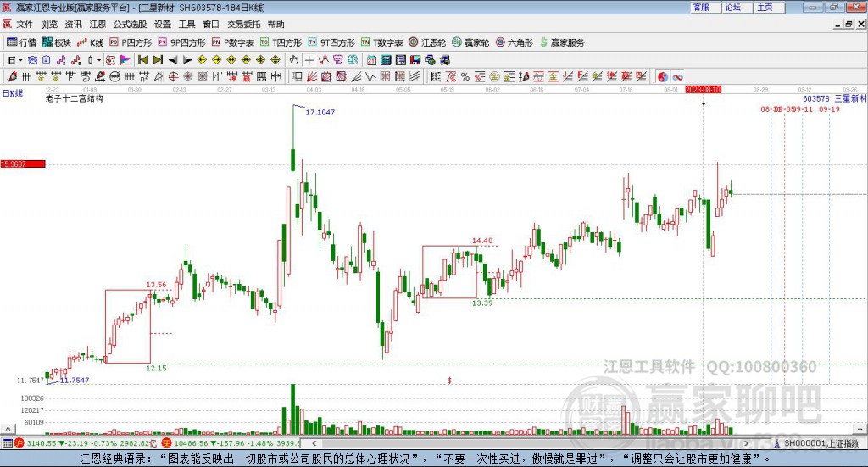Open the 文件 menu

pyautogui.click(x=25, y=25)
